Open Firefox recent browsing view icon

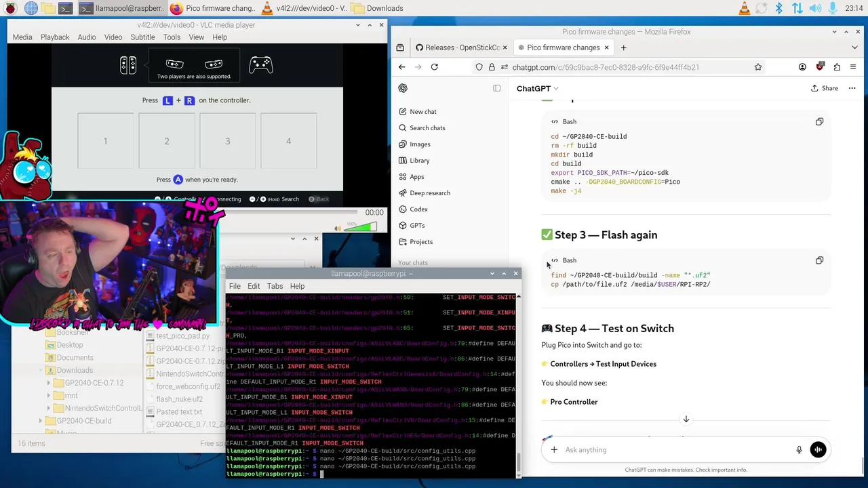pos(400,47)
